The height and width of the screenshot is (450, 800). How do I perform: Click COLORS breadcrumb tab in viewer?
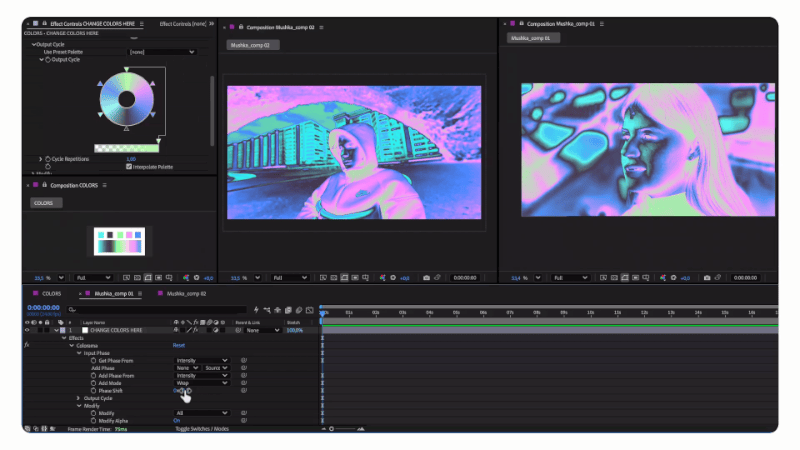(x=46, y=203)
